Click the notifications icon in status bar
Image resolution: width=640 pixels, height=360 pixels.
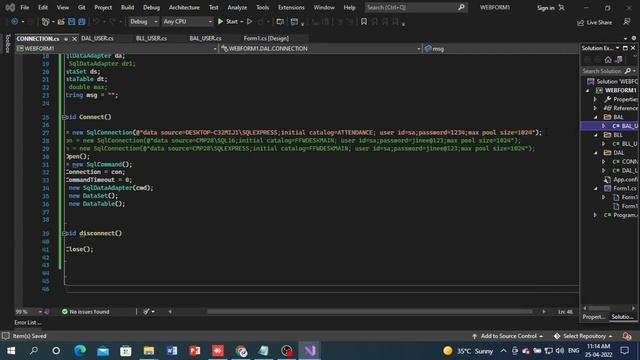pos(627,336)
